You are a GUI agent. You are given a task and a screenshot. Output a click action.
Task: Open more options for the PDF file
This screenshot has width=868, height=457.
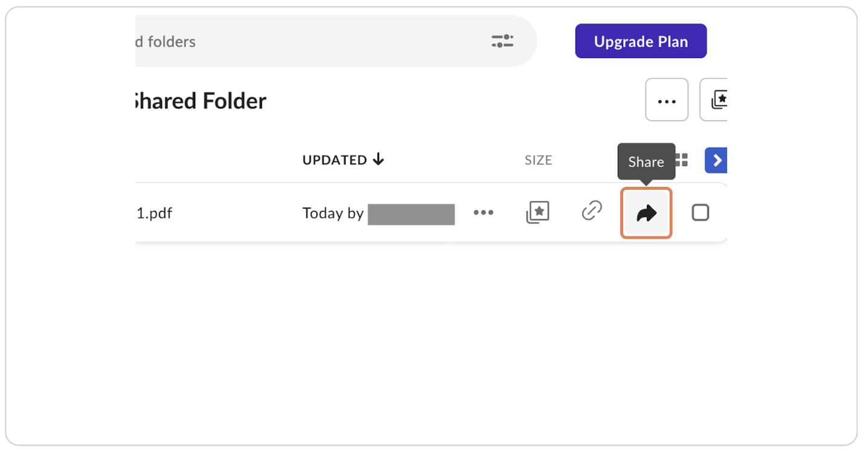coord(483,213)
